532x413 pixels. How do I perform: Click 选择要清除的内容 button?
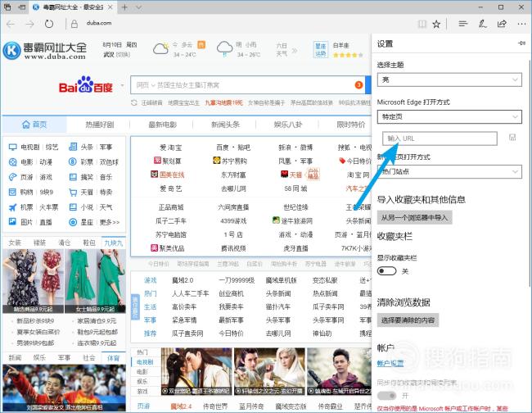(x=408, y=320)
